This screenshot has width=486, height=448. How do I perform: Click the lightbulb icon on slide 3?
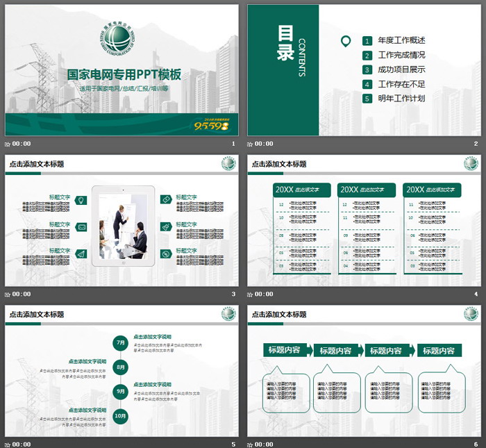pos(81,200)
